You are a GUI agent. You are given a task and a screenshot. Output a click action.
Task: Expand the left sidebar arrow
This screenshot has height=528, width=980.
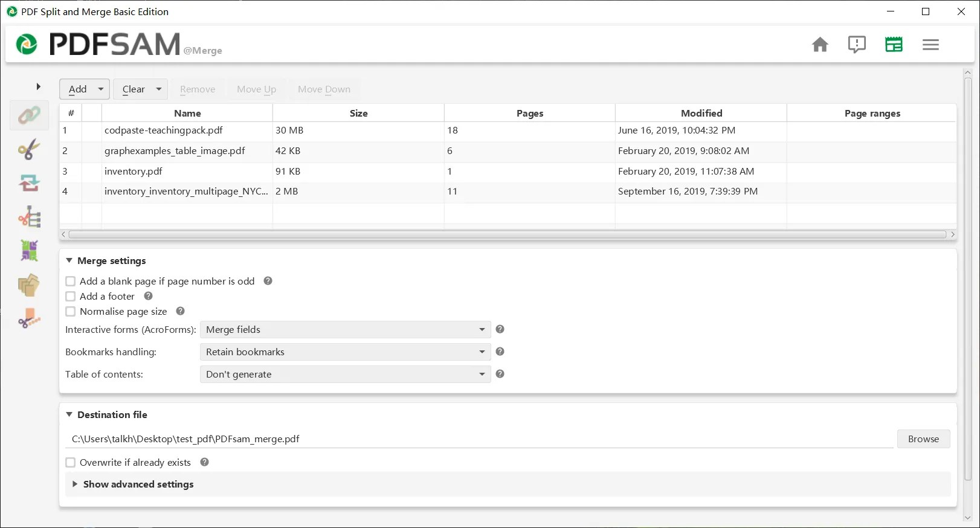tap(38, 86)
